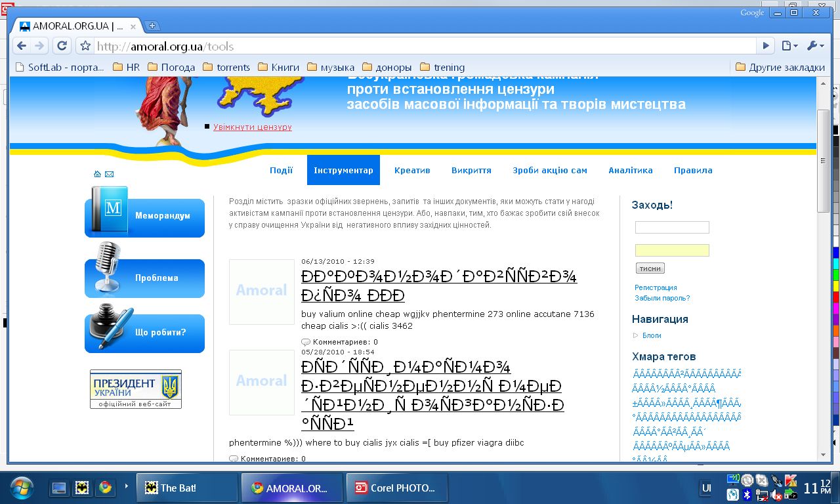Image resolution: width=840 pixels, height=504 pixels.
Task: Click the envelope contact icon
Action: pos(109,174)
